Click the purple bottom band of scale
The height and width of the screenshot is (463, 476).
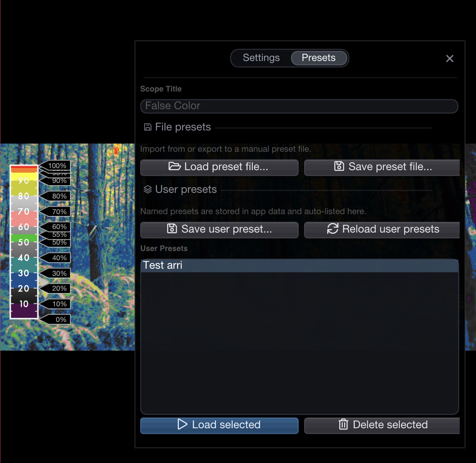24,312
